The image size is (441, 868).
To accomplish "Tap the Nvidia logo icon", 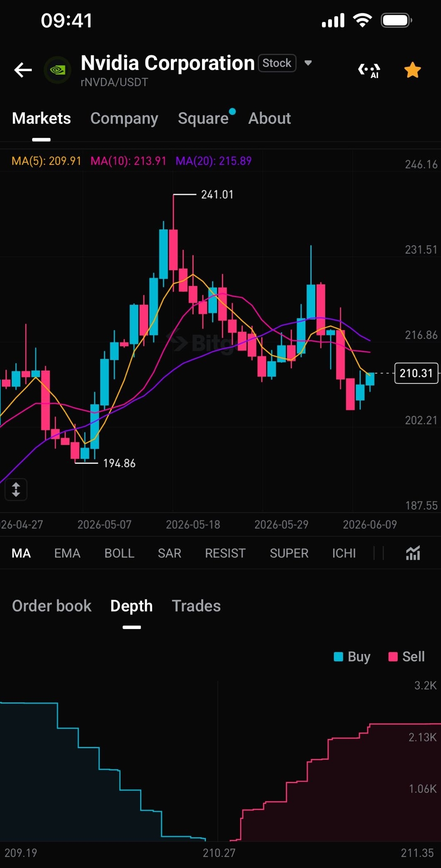I will coord(57,70).
